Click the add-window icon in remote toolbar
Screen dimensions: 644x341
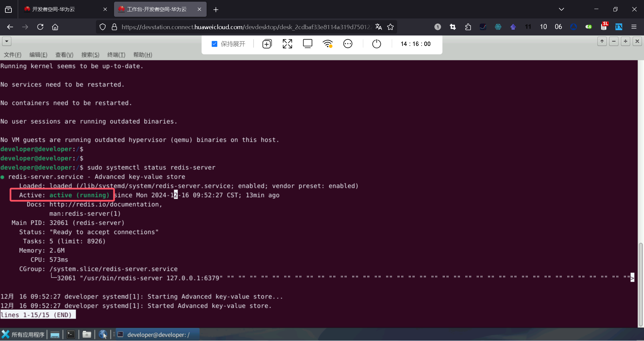click(x=267, y=44)
